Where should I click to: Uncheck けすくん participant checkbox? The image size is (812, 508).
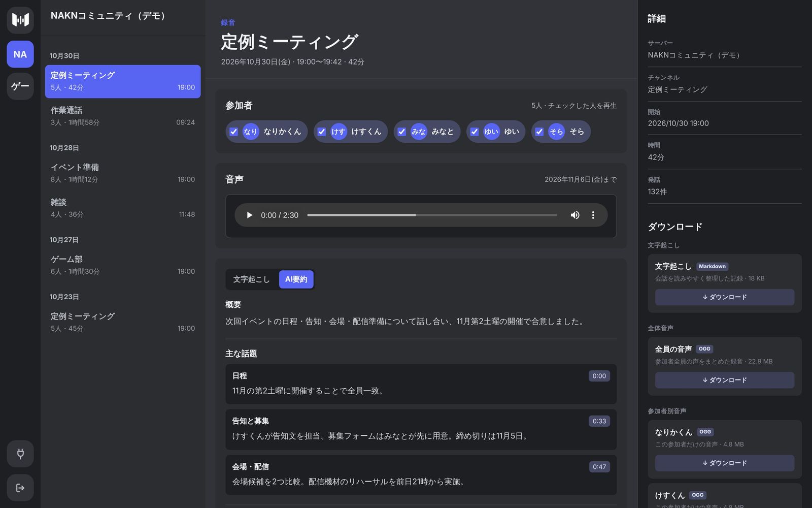click(322, 132)
